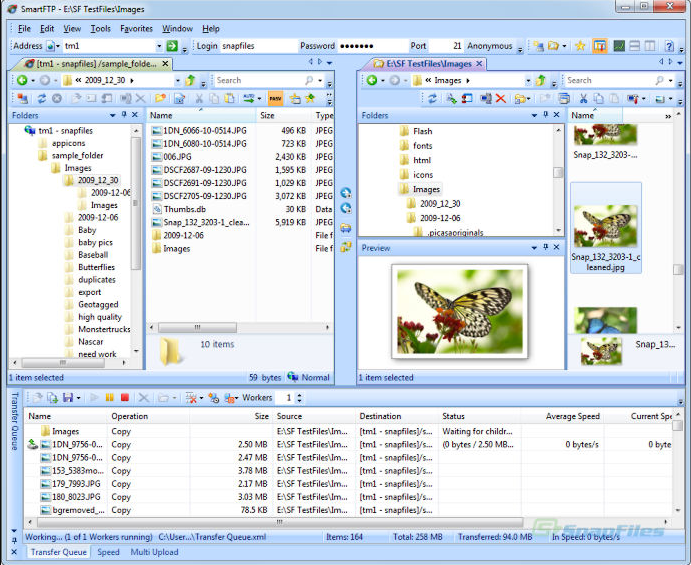Image resolution: width=691 pixels, height=565 pixels.
Task: Pause the transfer queue
Action: (x=110, y=398)
